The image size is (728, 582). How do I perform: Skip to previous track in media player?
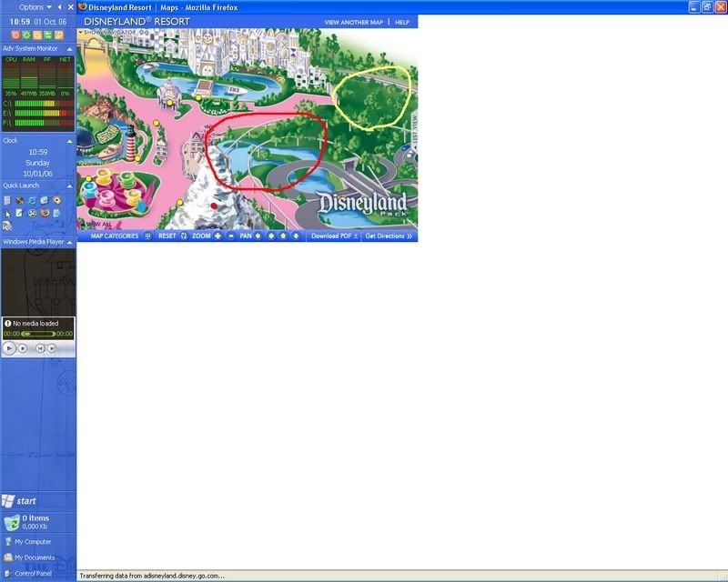(40, 348)
